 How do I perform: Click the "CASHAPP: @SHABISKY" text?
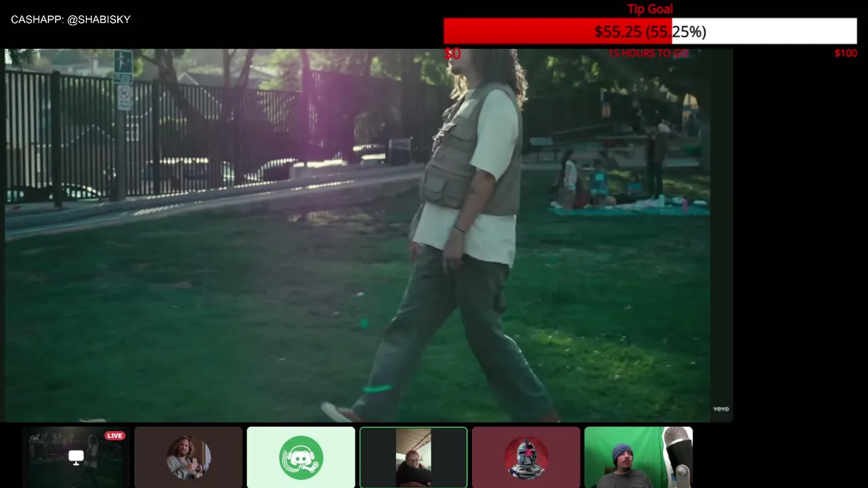pos(71,20)
